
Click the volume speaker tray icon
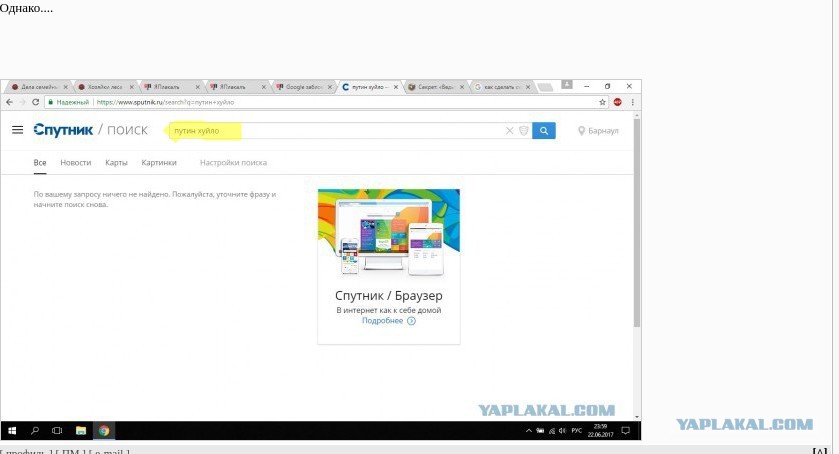(x=562, y=430)
